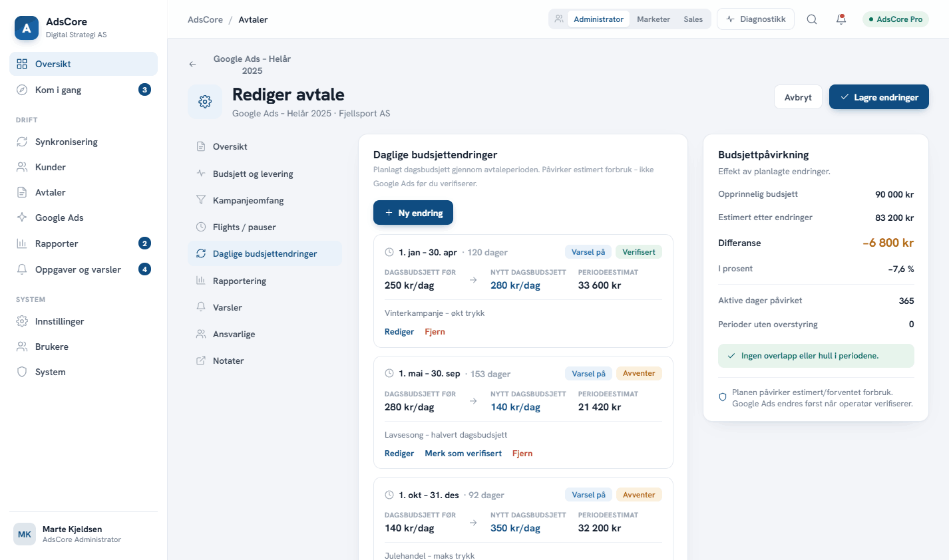Click the Avventer badge for 1. mai - 30. sep
Image resolution: width=949 pixels, height=560 pixels.
pyautogui.click(x=639, y=373)
